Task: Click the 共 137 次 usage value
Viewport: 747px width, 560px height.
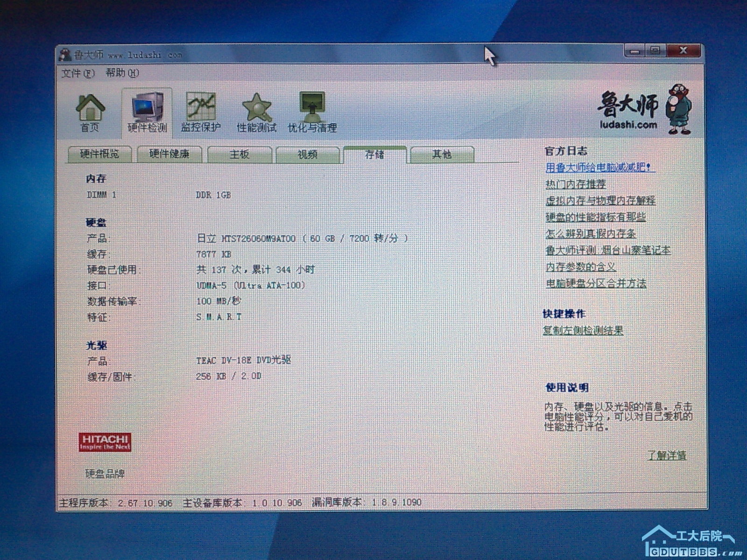Action: click(x=255, y=270)
